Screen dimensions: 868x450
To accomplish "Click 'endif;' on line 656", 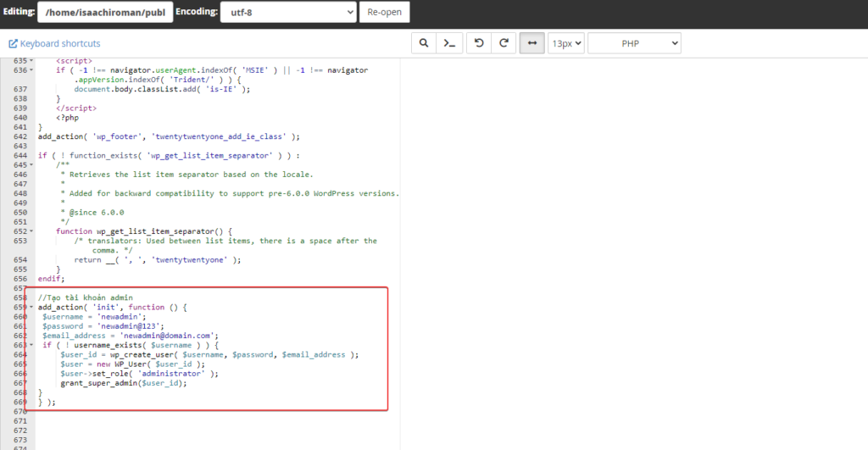I will coord(52,279).
